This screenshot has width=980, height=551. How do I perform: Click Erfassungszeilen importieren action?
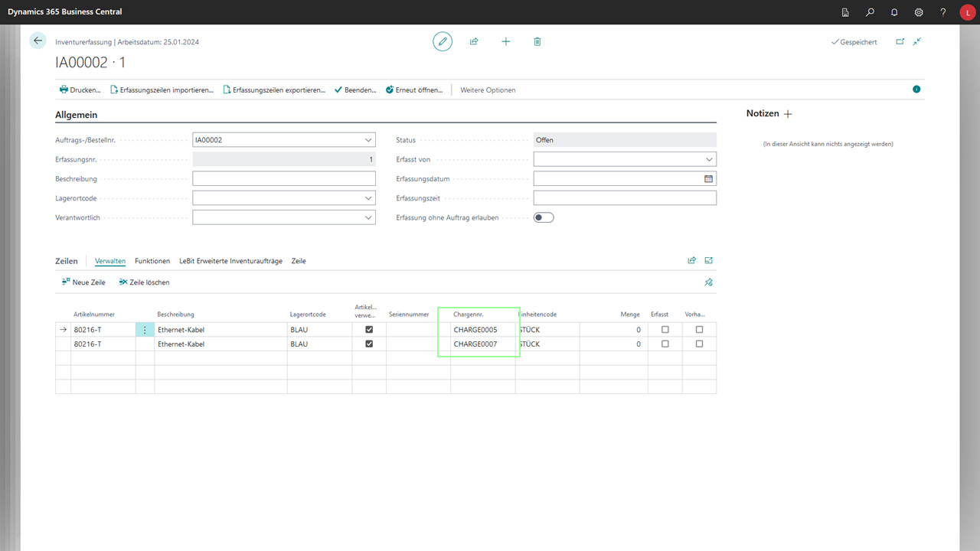[162, 90]
